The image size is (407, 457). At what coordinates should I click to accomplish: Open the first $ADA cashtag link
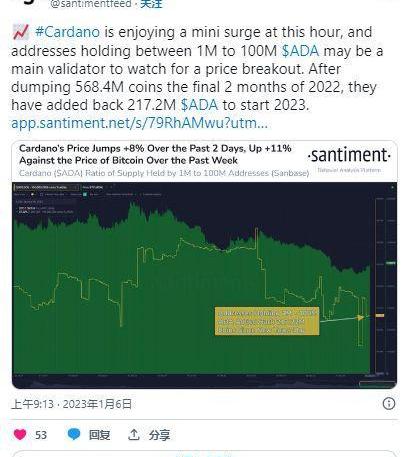pyautogui.click(x=300, y=51)
